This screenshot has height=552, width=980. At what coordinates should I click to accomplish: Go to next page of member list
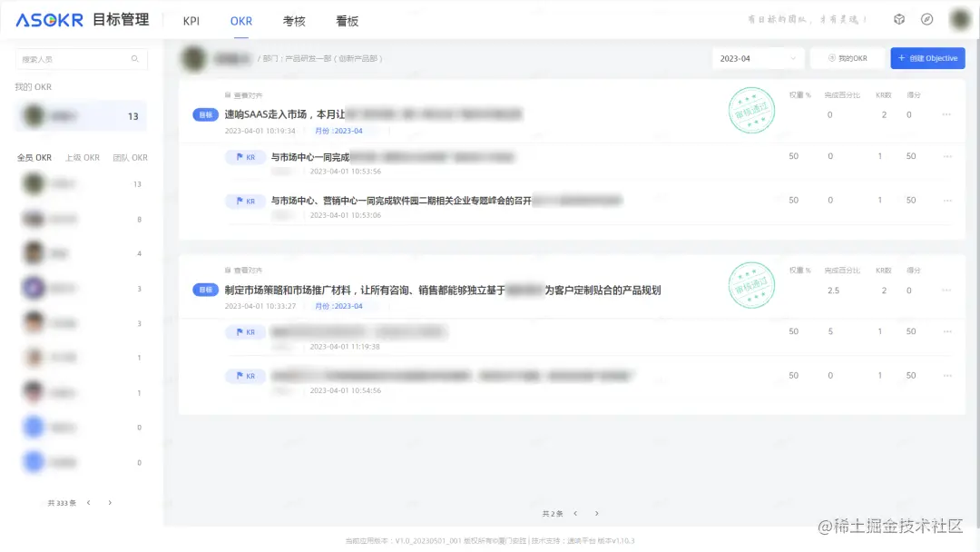[110, 503]
